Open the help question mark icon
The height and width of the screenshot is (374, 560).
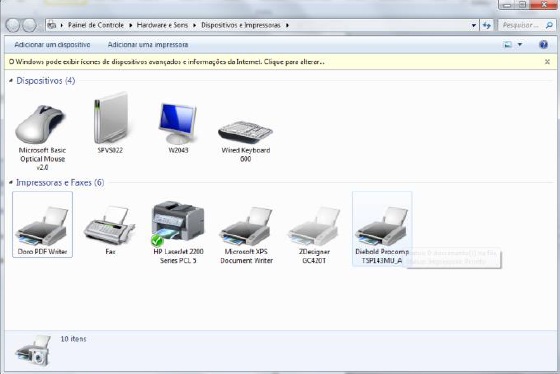click(x=543, y=45)
